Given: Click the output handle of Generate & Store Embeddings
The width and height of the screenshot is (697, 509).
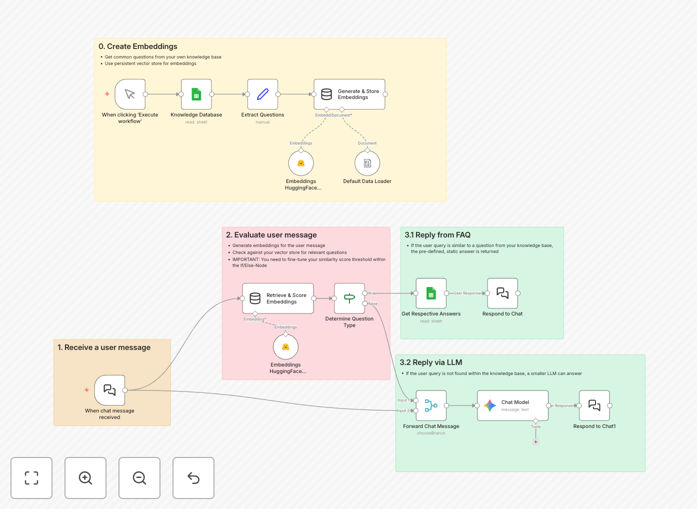Looking at the screenshot, I should point(385,94).
